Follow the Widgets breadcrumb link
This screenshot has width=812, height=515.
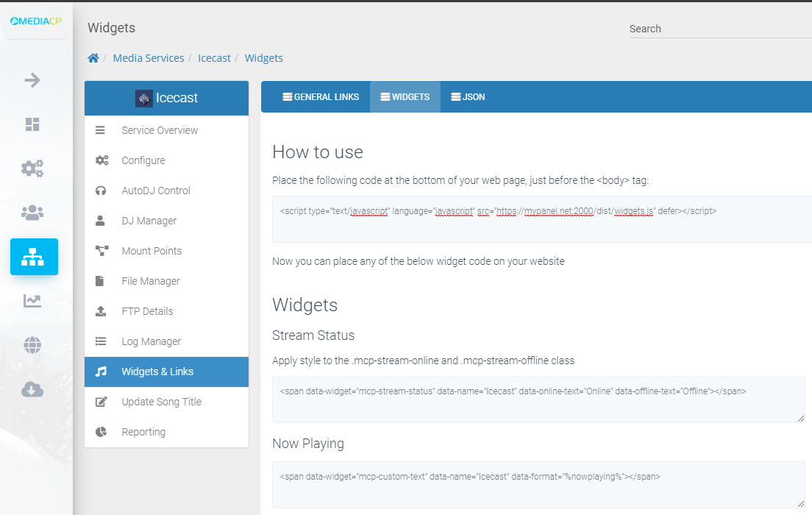pyautogui.click(x=263, y=58)
